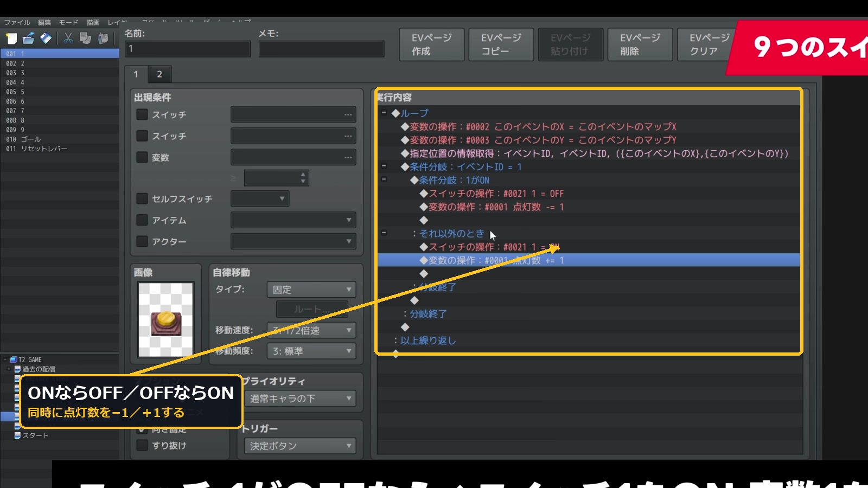Screen dimensions: 868x488
Task: Open the event sprite image thumbnail
Action: 165,319
